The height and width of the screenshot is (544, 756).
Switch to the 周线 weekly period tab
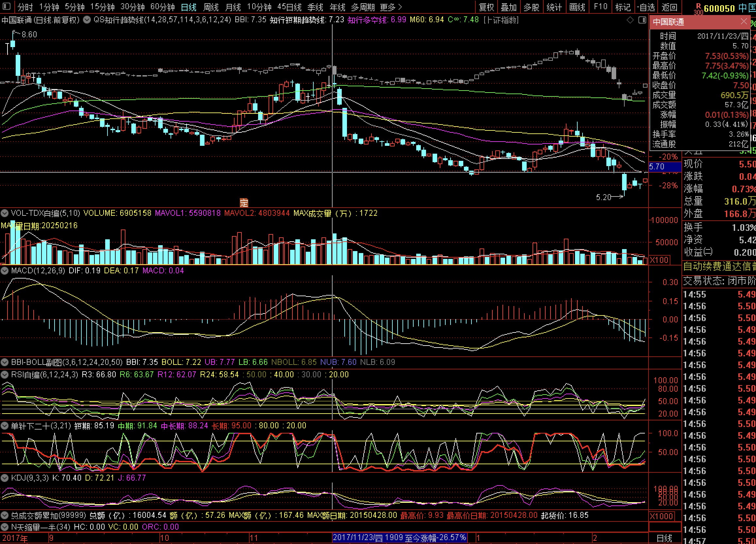click(211, 7)
